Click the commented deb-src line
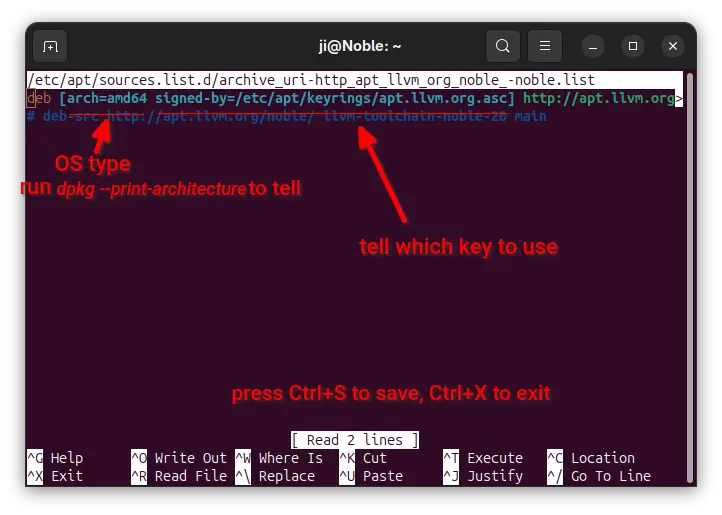 (286, 116)
